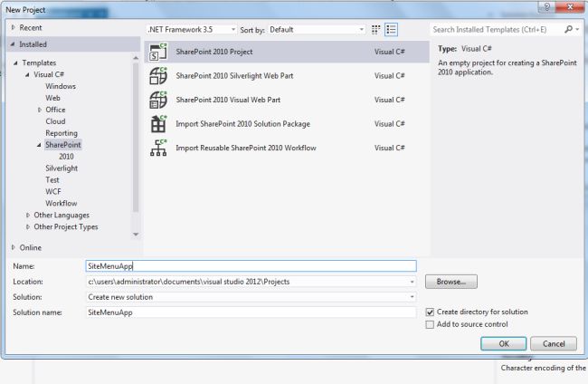Screen dimensions: 588x384
Task: Click the Name text field
Action: (251, 266)
